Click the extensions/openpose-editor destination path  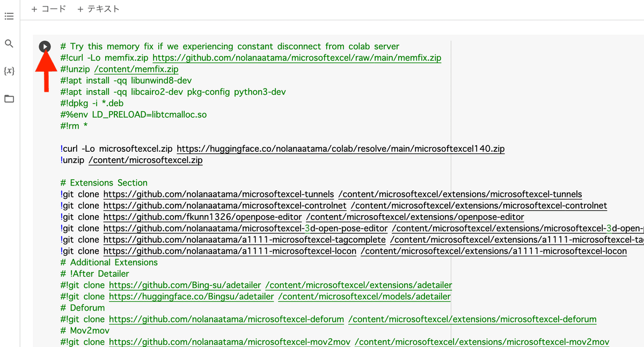[415, 217]
